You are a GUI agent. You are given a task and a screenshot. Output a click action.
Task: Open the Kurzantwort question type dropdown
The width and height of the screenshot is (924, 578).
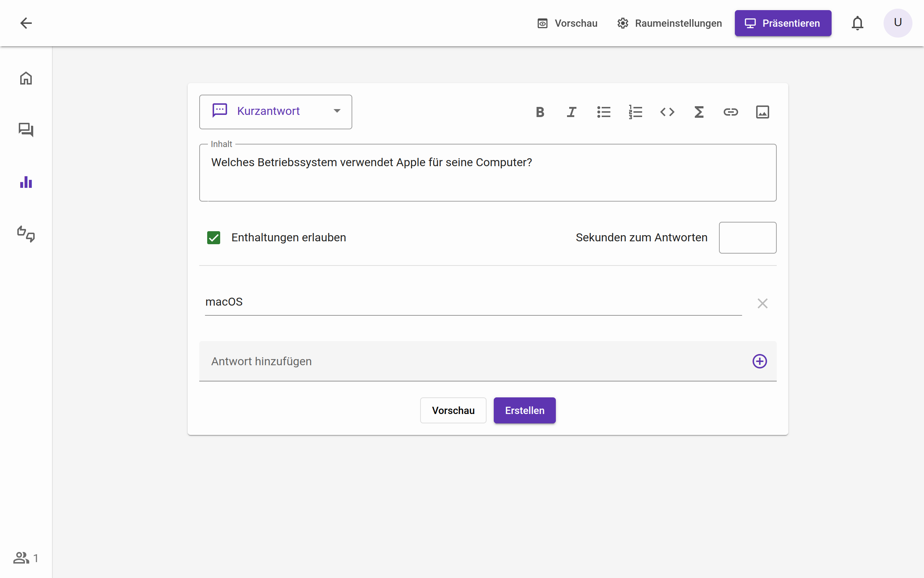(x=275, y=112)
